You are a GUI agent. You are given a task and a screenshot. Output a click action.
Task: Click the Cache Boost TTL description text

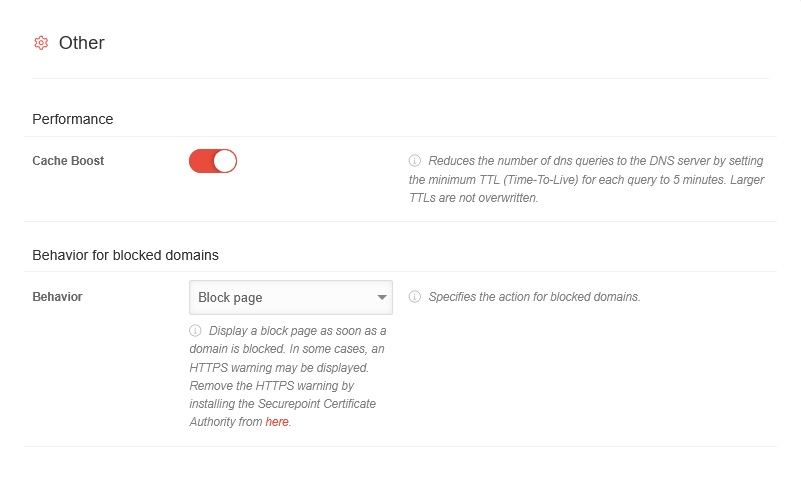[585, 179]
